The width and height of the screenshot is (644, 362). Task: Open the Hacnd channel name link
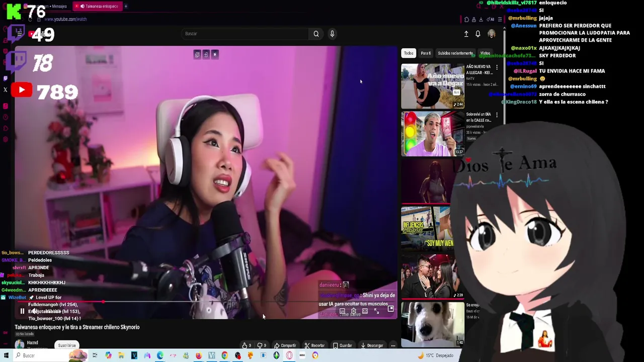[32, 343]
